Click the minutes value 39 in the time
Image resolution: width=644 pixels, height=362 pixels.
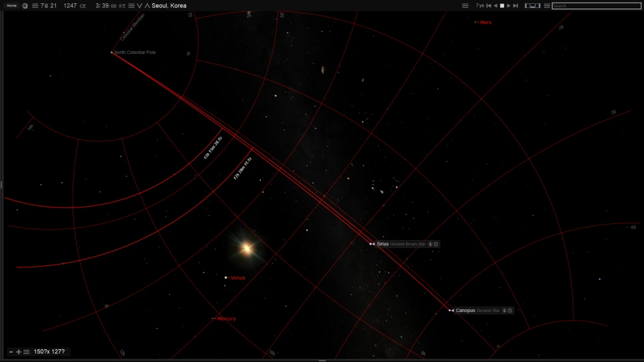pos(105,6)
